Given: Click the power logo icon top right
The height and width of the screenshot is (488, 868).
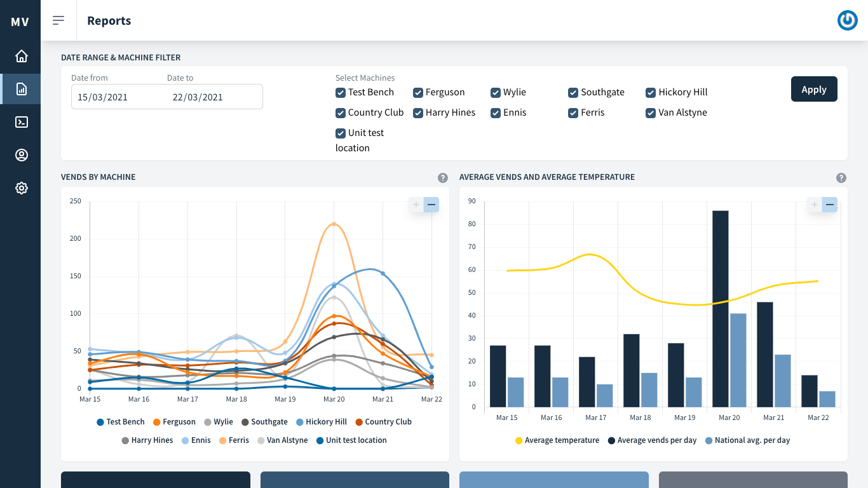Looking at the screenshot, I should coord(847,20).
